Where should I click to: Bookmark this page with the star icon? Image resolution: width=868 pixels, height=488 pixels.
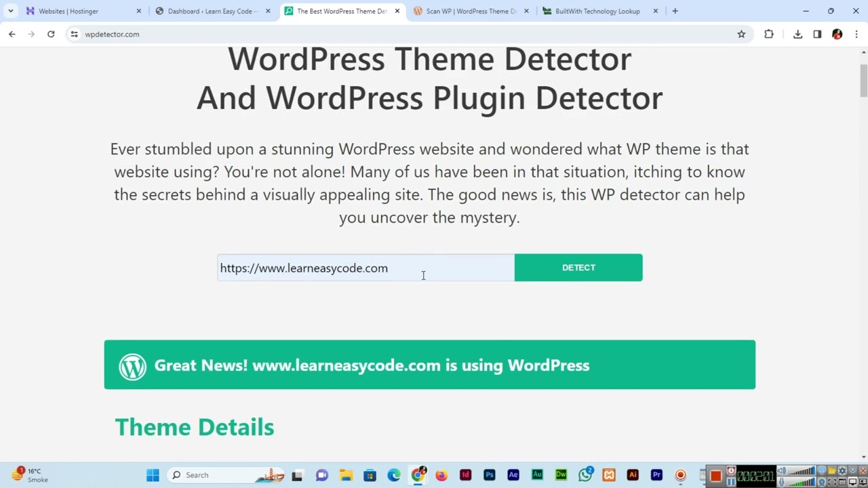coord(741,34)
